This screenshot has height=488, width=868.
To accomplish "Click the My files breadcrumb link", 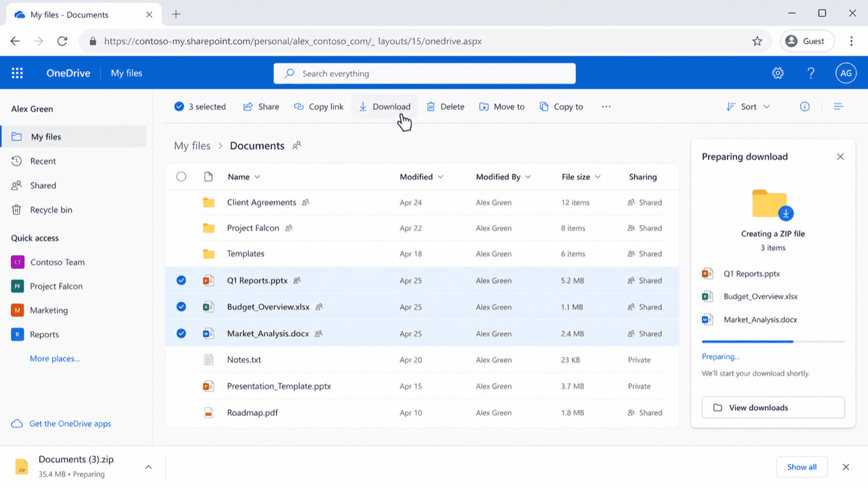I will pos(193,146).
